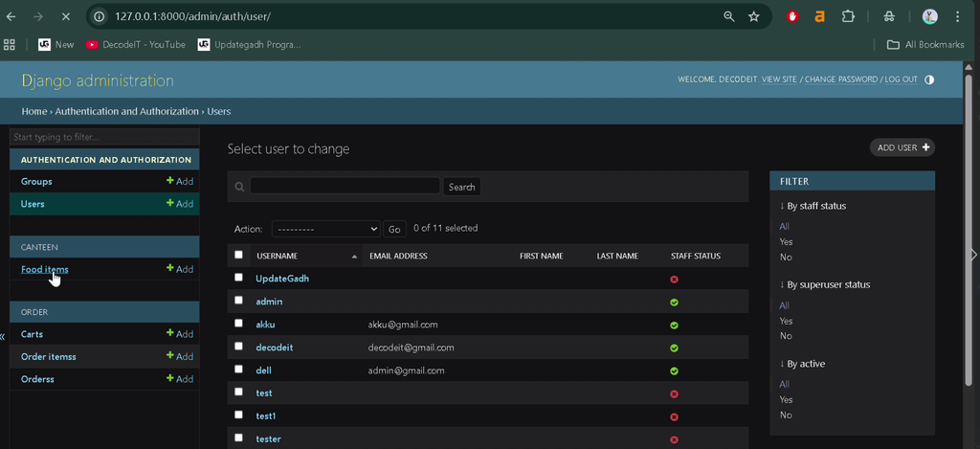Sort by LAST NAME column
Image resolution: width=980 pixels, height=449 pixels.
[x=617, y=256]
